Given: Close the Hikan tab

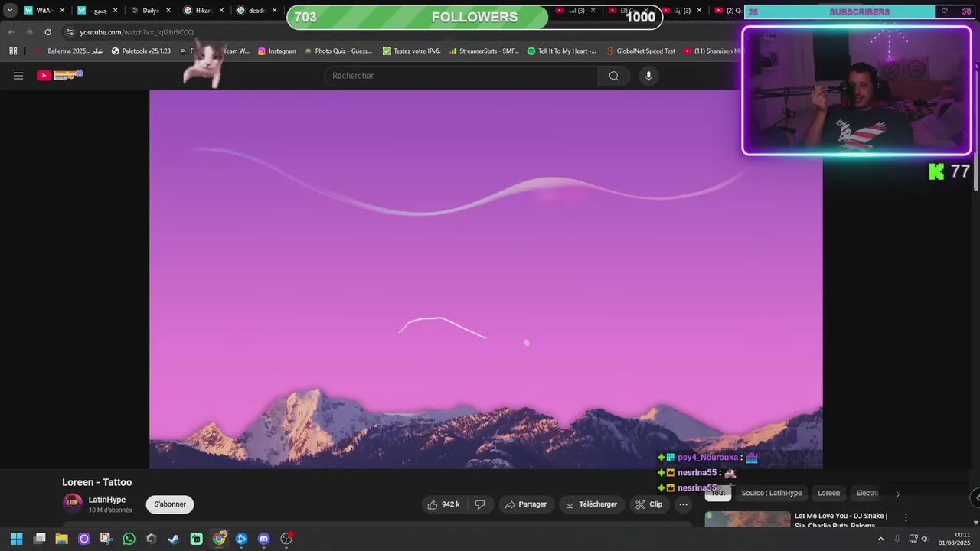Looking at the screenshot, I should coord(222,11).
